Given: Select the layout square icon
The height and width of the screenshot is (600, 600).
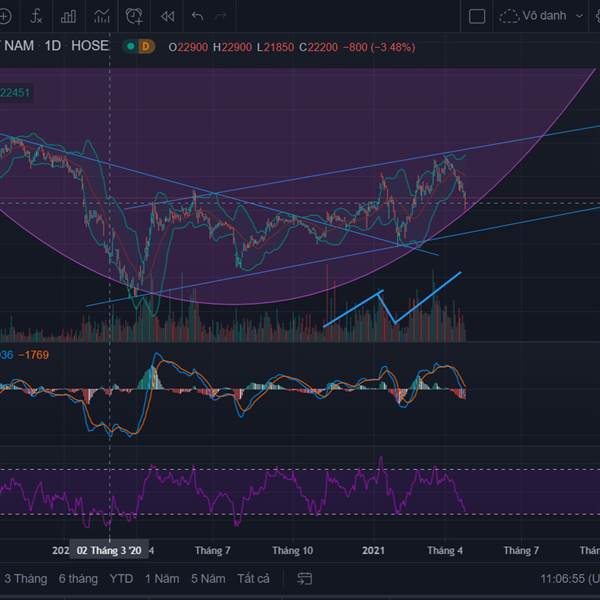Looking at the screenshot, I should tap(477, 16).
